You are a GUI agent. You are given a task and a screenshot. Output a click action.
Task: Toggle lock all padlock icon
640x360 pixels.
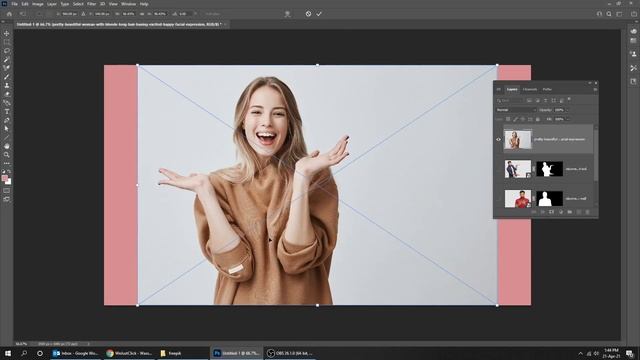[x=538, y=119]
